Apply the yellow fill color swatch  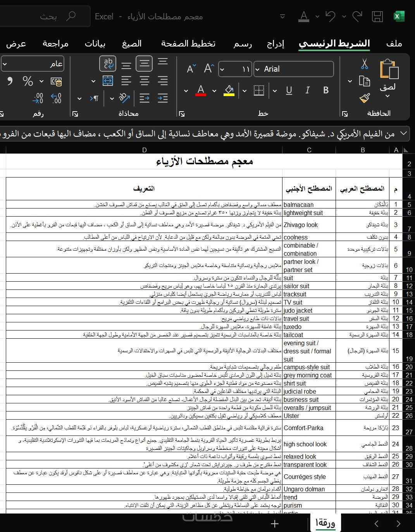pyautogui.click(x=229, y=91)
